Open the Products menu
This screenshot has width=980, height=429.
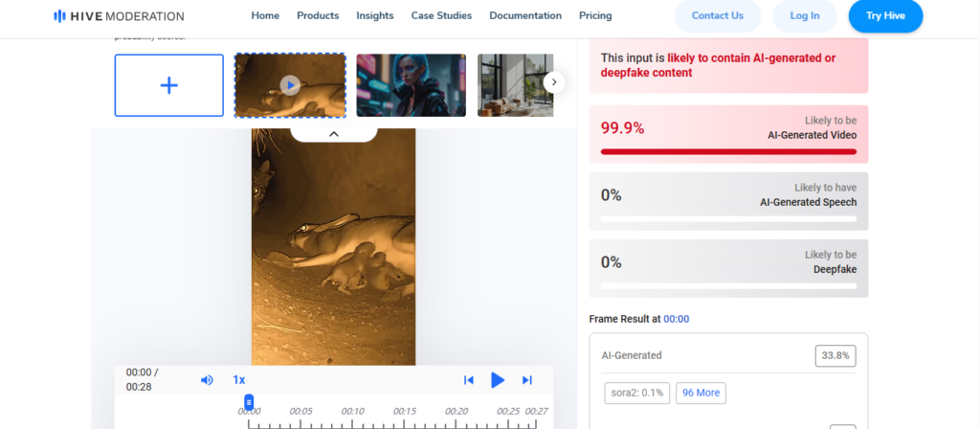click(318, 16)
